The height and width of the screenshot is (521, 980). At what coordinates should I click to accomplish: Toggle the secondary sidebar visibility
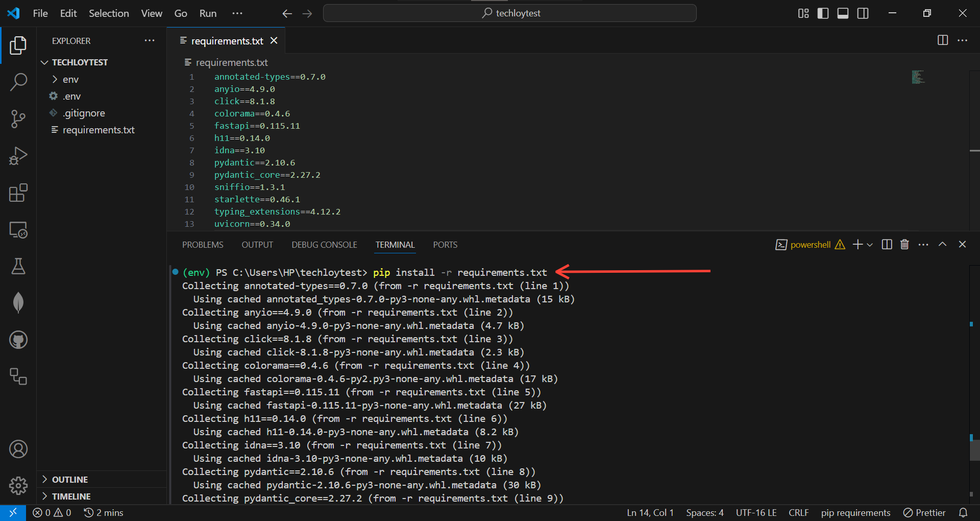(863, 13)
